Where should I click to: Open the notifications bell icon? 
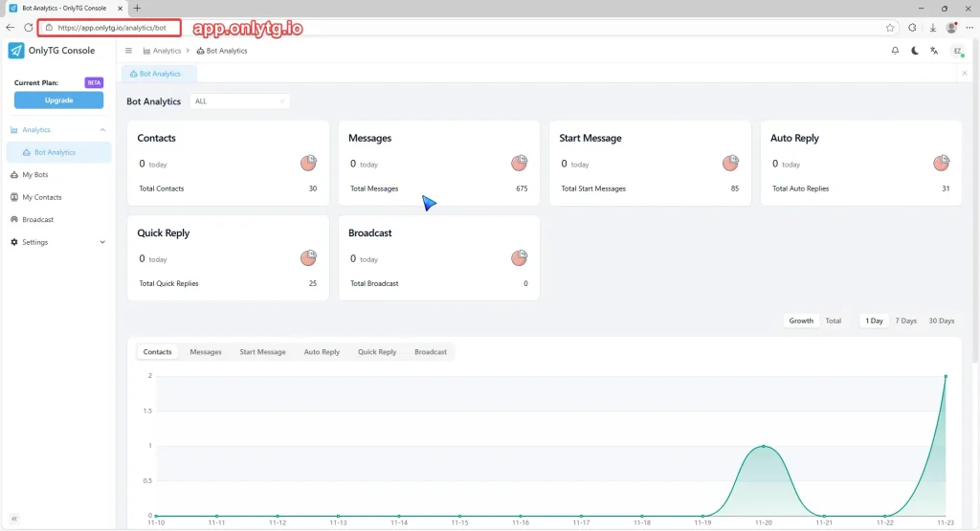click(x=895, y=51)
